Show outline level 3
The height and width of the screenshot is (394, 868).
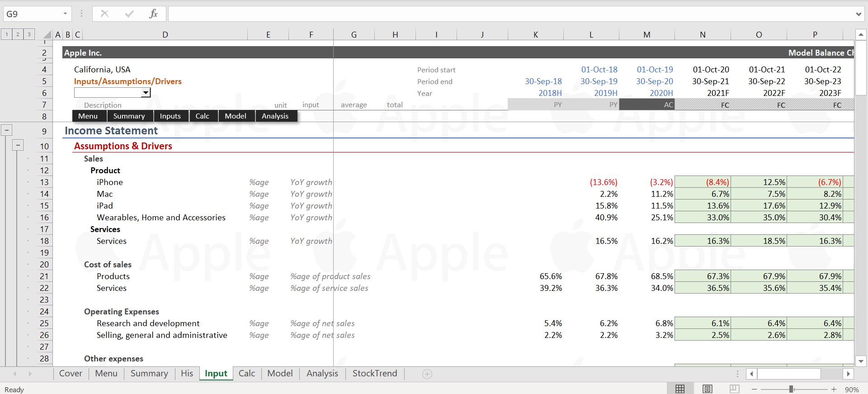29,34
